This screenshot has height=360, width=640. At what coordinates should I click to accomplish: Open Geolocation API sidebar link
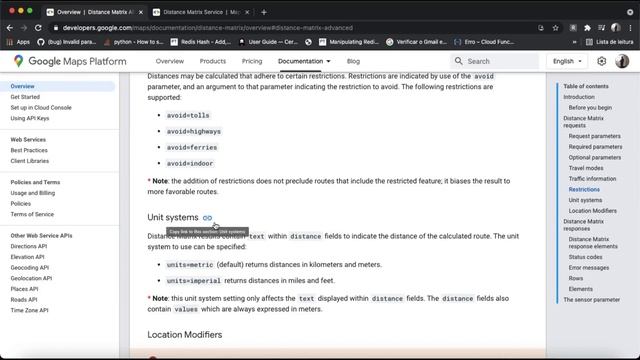31,278
